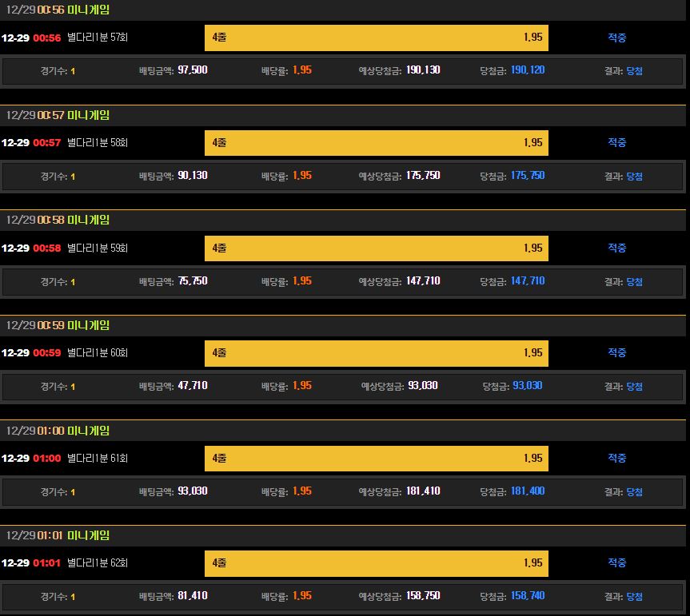Image resolution: width=690 pixels, height=616 pixels.
Task: Click 적중 status for round 60회
Action: 616,353
